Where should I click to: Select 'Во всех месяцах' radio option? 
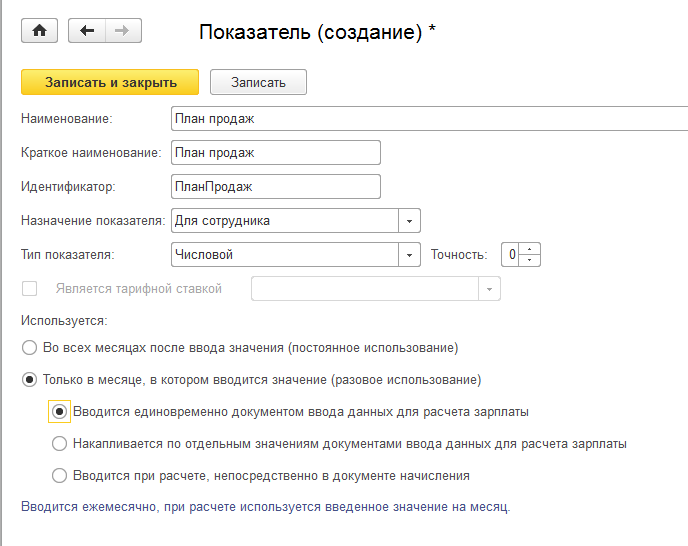click(x=29, y=348)
